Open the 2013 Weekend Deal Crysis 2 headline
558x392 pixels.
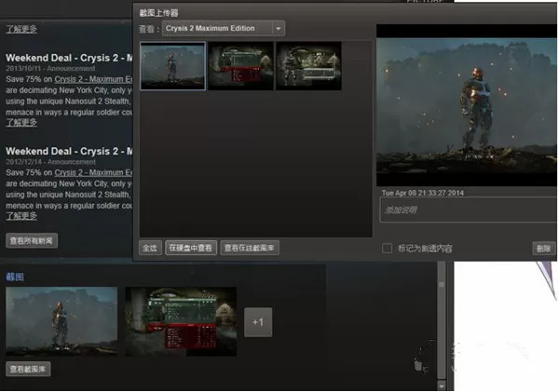(x=69, y=58)
